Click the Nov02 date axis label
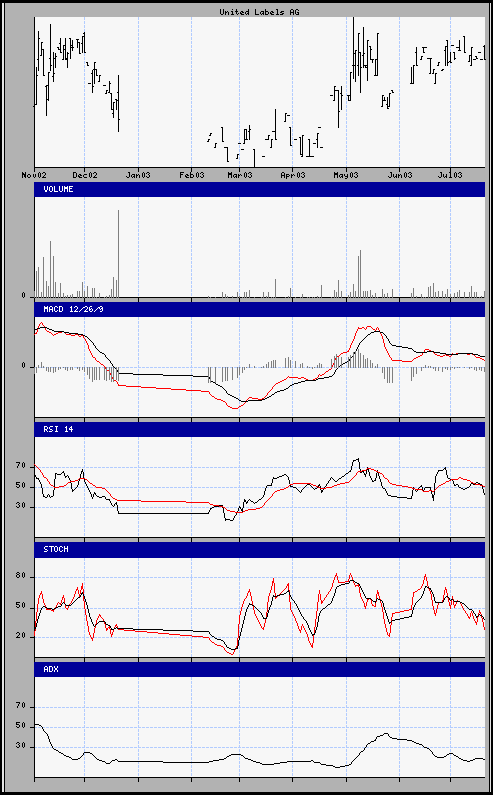Screen dimensions: 493x795 pos(34,175)
